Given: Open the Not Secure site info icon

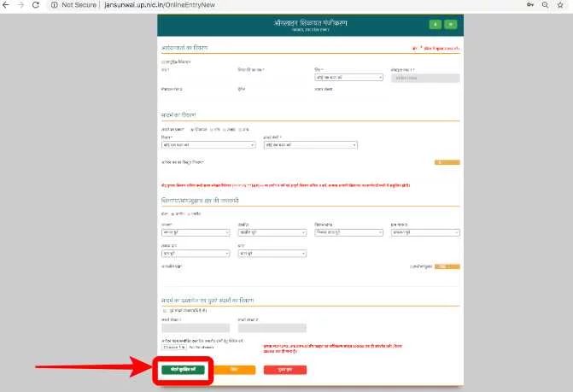Looking at the screenshot, I should 54,5.
